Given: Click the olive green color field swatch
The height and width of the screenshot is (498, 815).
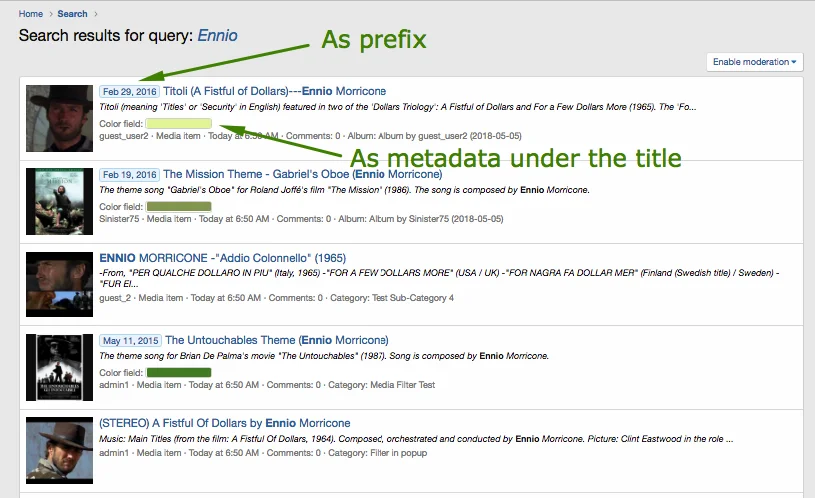Looking at the screenshot, I should click(179, 206).
